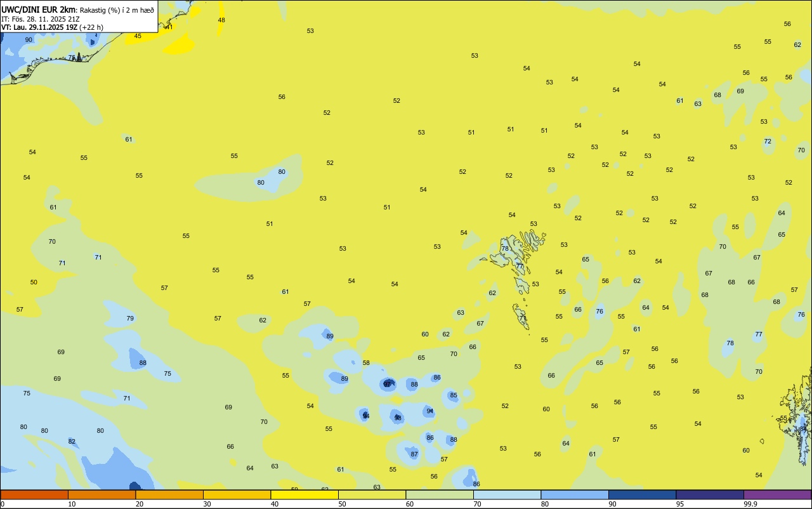Click the humidity value 45 in the yellow patch

(138, 36)
